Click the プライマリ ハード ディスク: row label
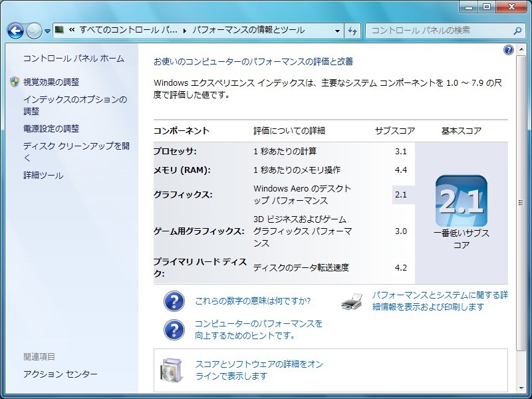Viewport: 532px width, 399px height. tap(200, 267)
